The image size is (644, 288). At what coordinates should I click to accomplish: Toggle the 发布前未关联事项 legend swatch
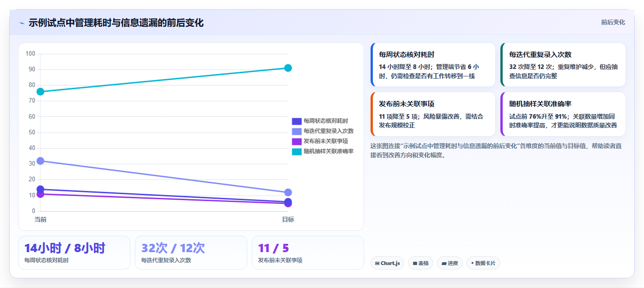tap(297, 141)
